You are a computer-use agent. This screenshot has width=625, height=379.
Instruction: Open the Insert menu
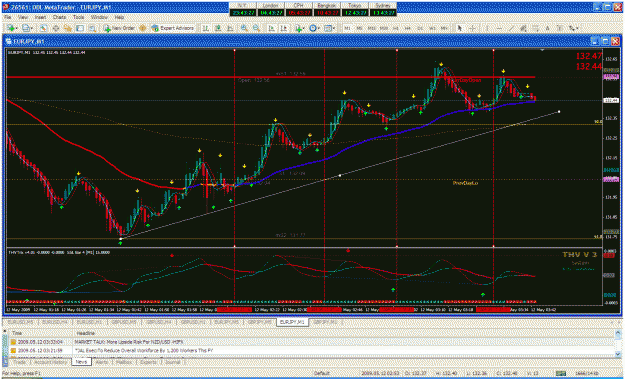click(x=40, y=18)
